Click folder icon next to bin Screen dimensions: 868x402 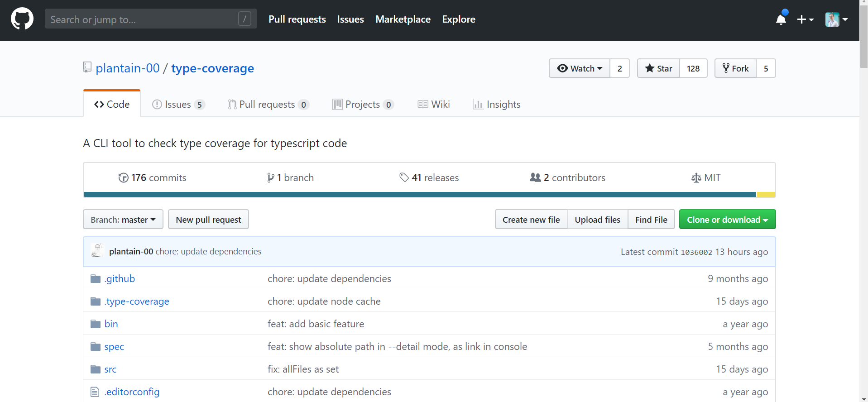point(95,324)
